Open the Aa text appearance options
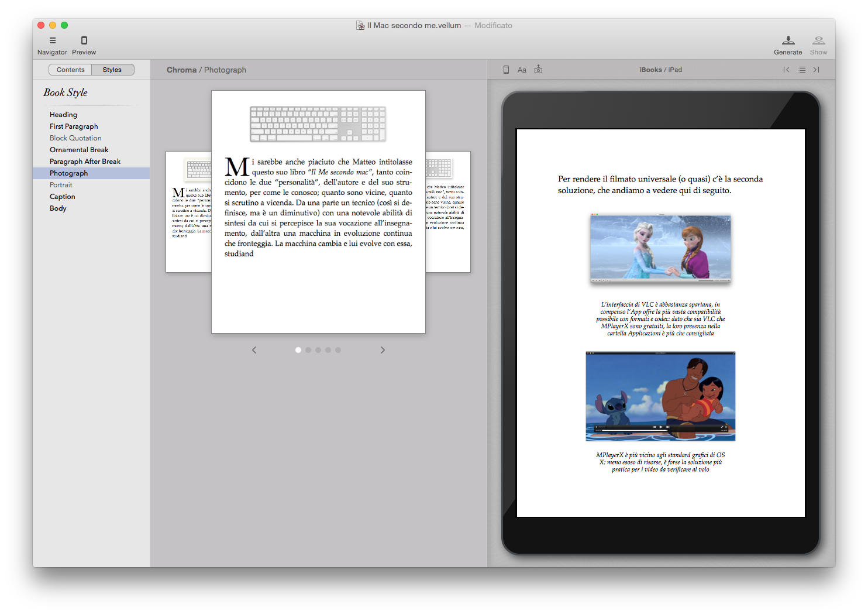868x614 pixels. coord(522,69)
